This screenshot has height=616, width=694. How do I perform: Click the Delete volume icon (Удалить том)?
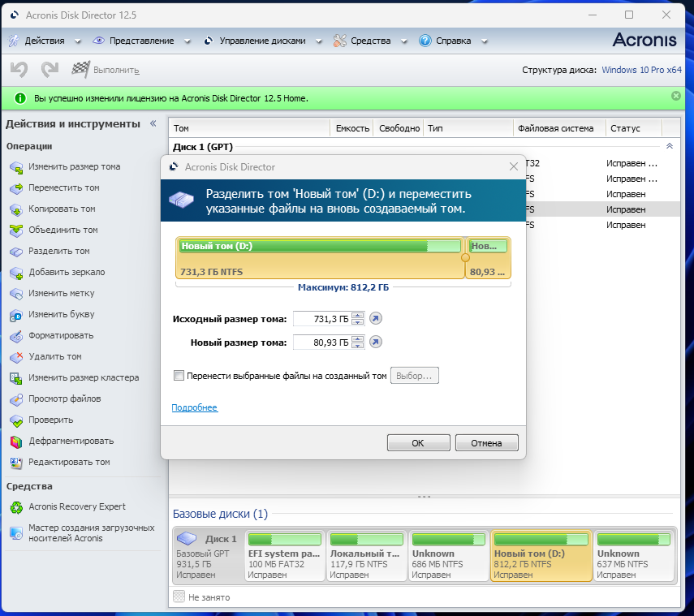point(16,357)
